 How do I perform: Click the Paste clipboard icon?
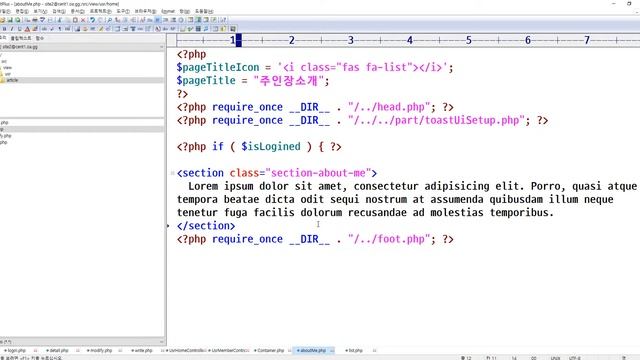75,20
